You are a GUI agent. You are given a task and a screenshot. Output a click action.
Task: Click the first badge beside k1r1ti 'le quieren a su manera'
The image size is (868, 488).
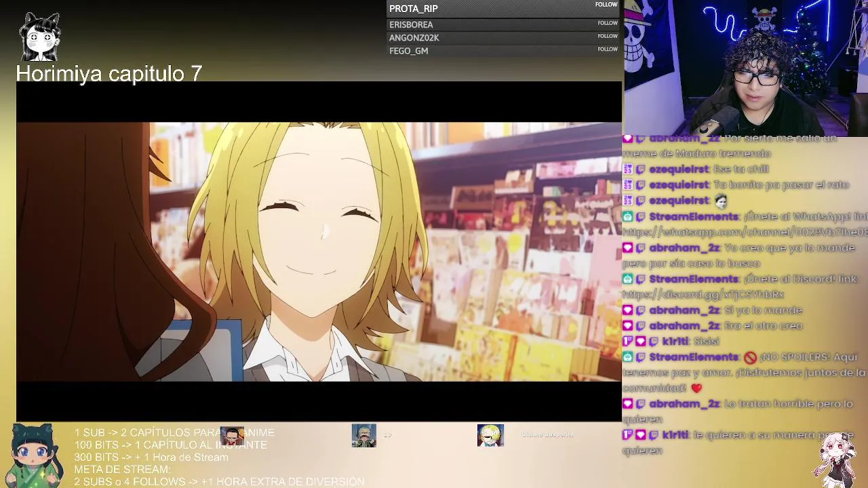(628, 435)
